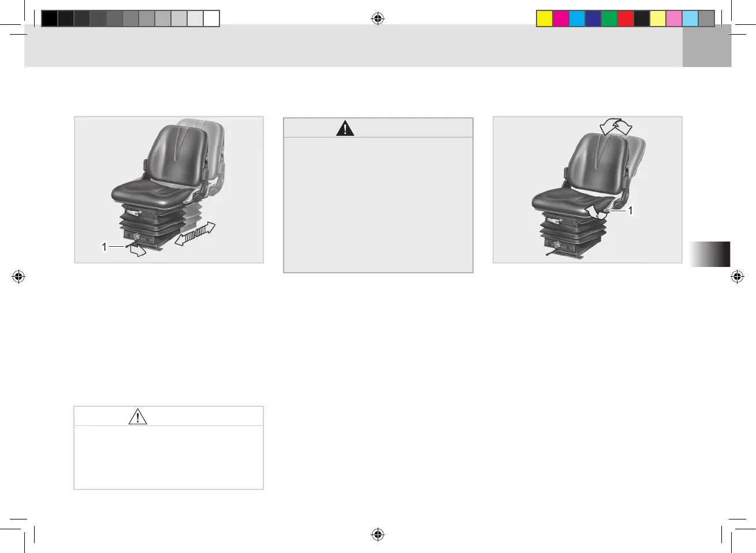Screen dimensions: 756x553
Task: Select the pure black grayscale swatch
Action: (50, 18)
